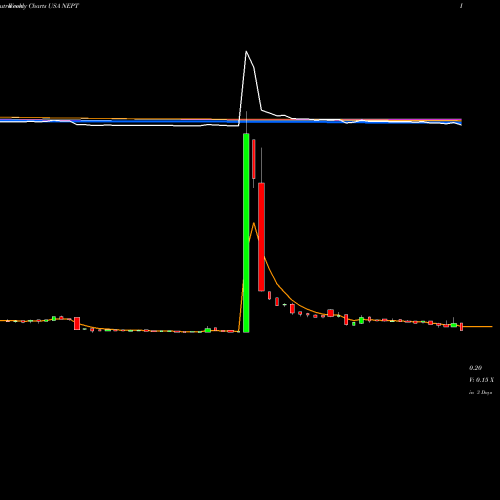Click the 'in 2 Days' label
500x500 pixels.
pos(481,393)
